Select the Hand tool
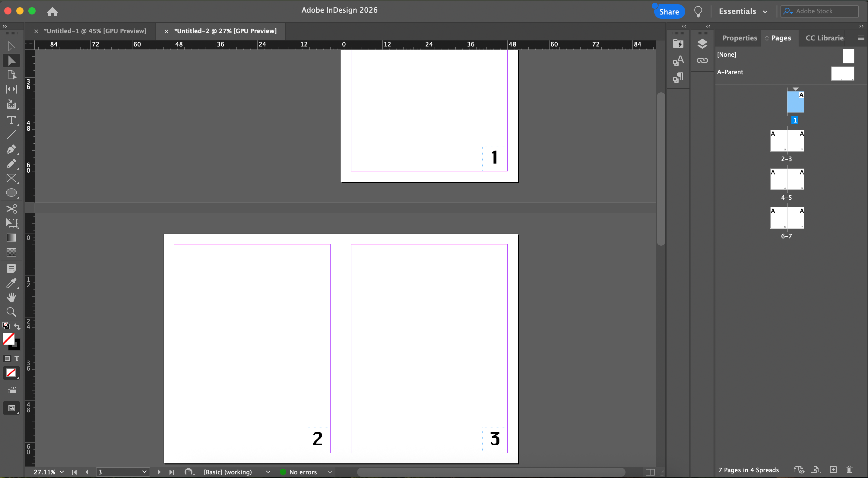Image resolution: width=868 pixels, height=478 pixels. tap(11, 297)
